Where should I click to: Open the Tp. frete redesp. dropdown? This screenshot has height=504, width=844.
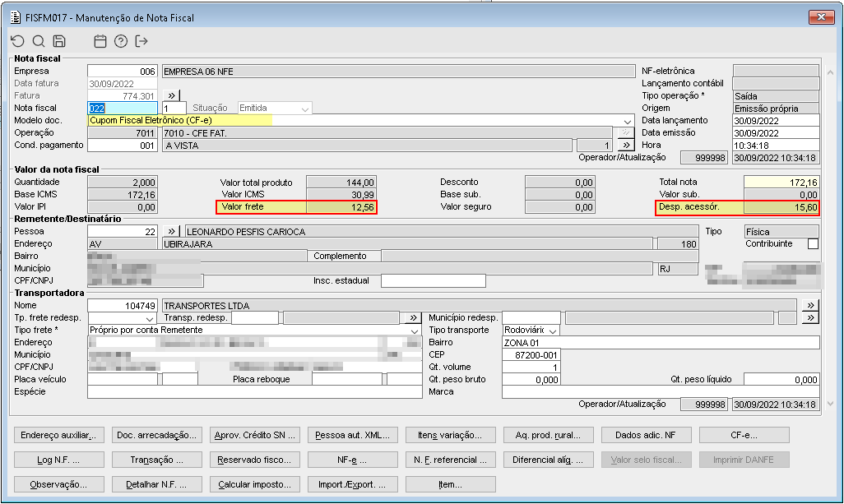(x=150, y=318)
